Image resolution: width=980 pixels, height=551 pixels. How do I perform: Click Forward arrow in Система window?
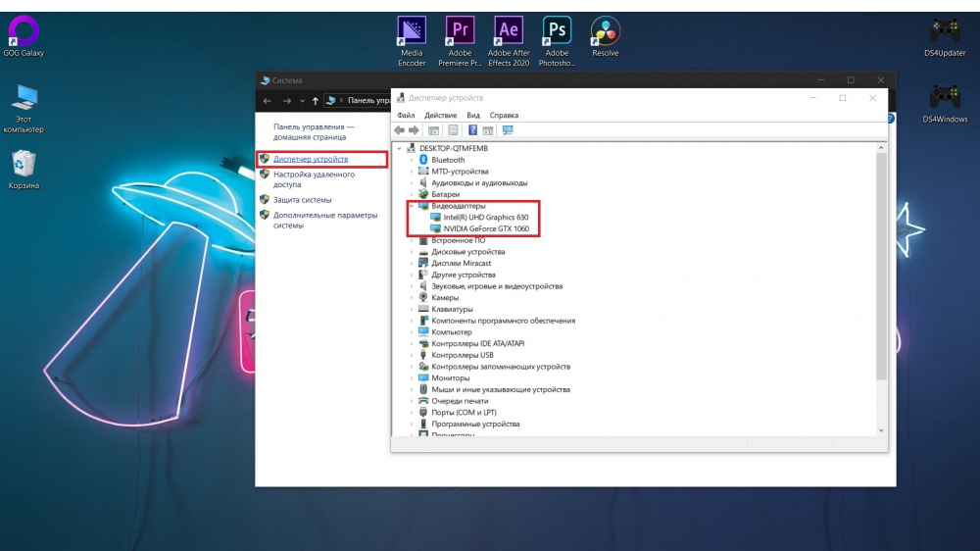(x=287, y=101)
